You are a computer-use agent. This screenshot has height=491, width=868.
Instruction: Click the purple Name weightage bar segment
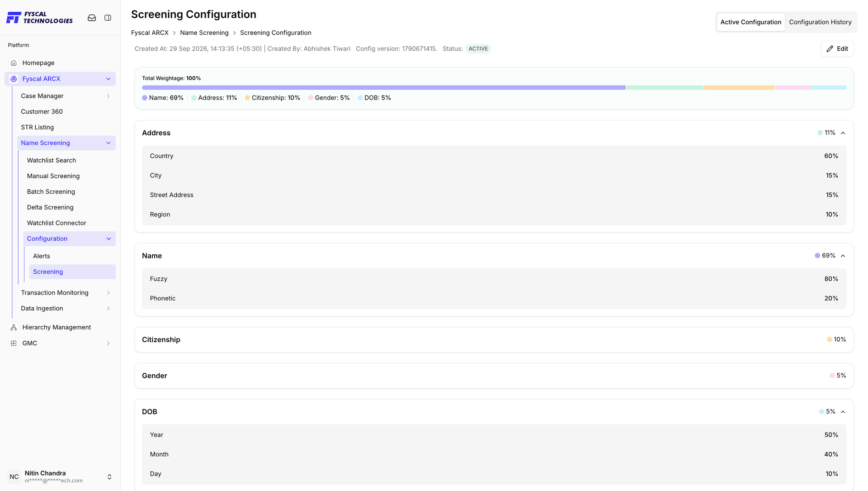(384, 88)
